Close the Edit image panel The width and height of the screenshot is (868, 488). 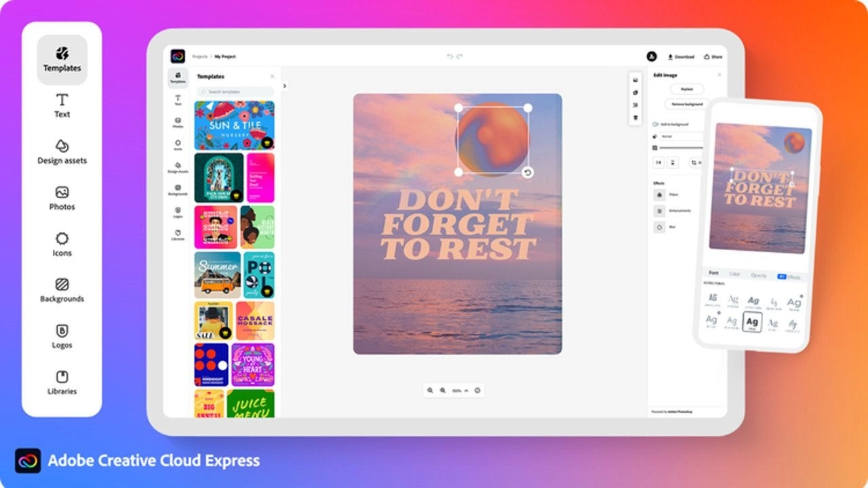click(x=719, y=75)
